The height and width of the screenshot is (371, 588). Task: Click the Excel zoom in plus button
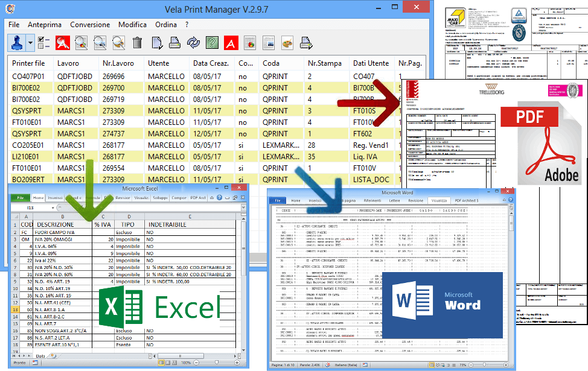[x=237, y=363]
